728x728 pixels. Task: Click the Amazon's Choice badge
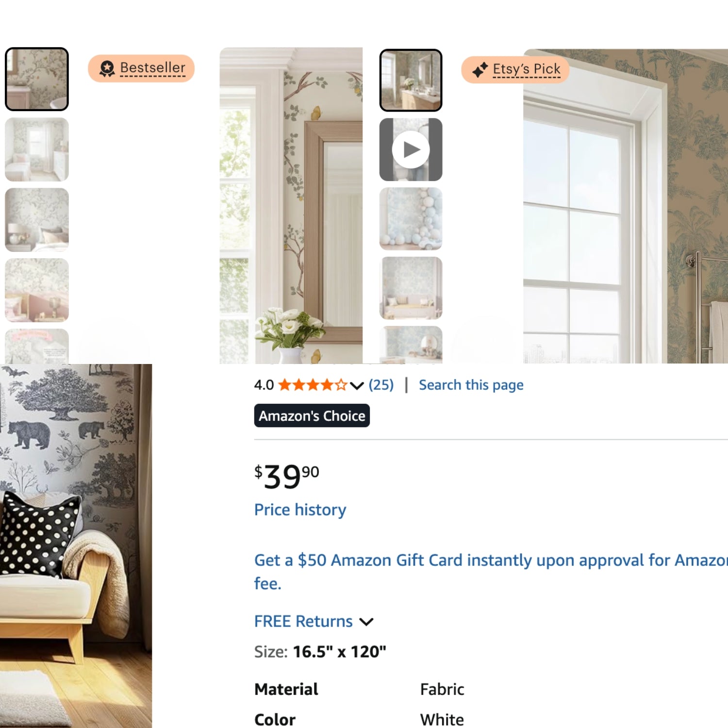(x=312, y=415)
